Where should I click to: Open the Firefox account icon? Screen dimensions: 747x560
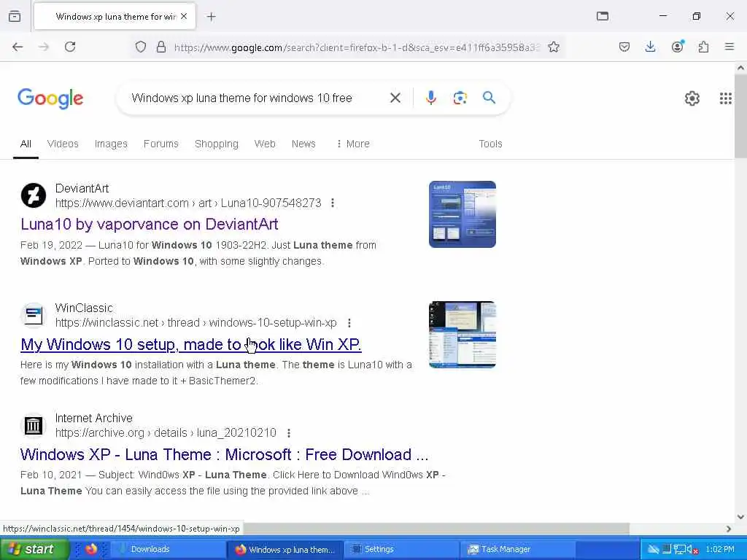[x=678, y=47]
